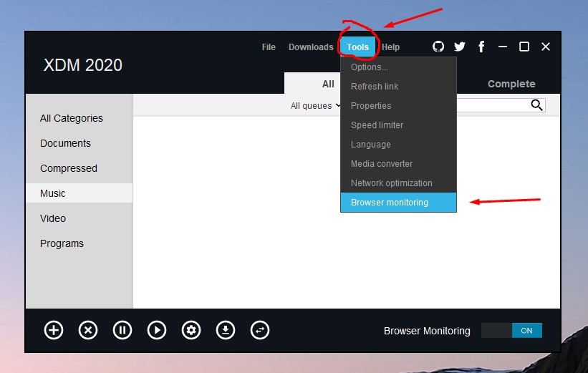Screen dimensions: 588x373
Task: Expand the All queues dropdown
Action: (x=316, y=106)
